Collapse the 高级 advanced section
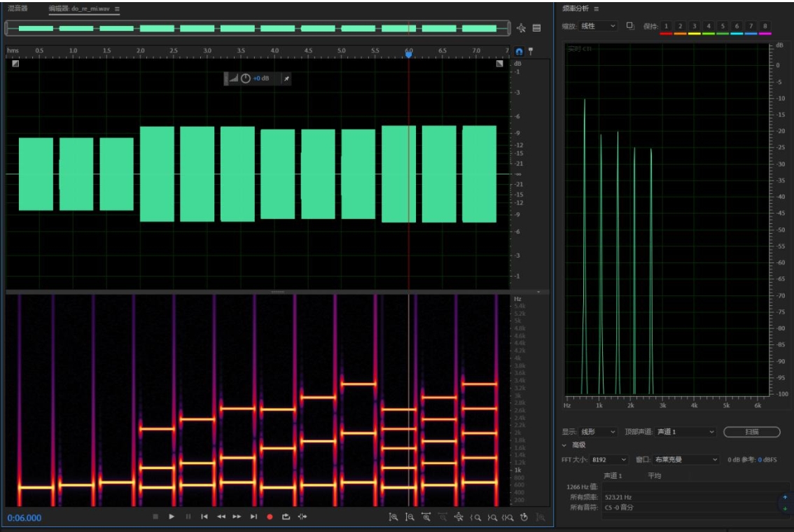This screenshot has height=532, width=794. click(x=565, y=445)
